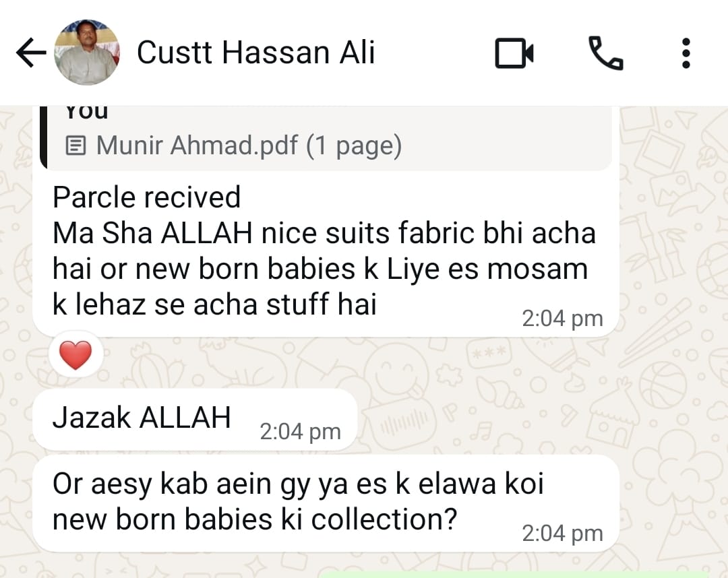Tap "Ma Sha ALLAH nice suits" text line
The height and width of the screenshot is (578, 728).
coord(324,233)
